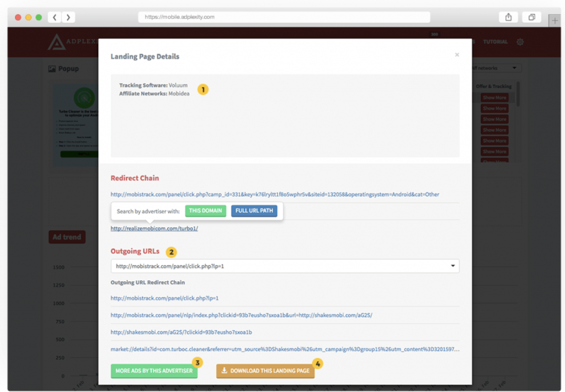Open the Outgoing URLs dropdown
This screenshot has width=565, height=392.
(x=285, y=266)
